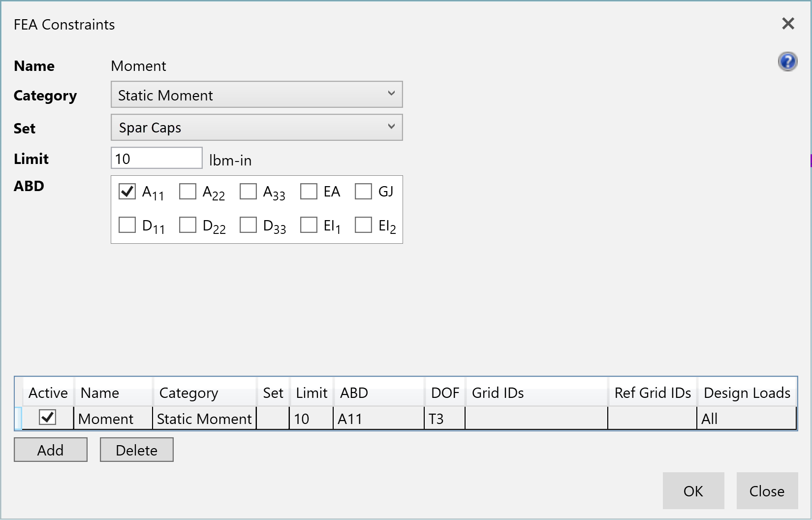This screenshot has height=520, width=812.
Task: Open the blue help question mark icon
Action: (x=787, y=62)
